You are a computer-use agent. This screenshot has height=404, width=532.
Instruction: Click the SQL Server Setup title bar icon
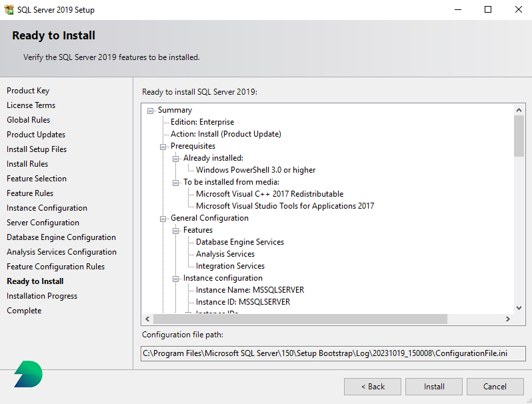pyautogui.click(x=9, y=9)
